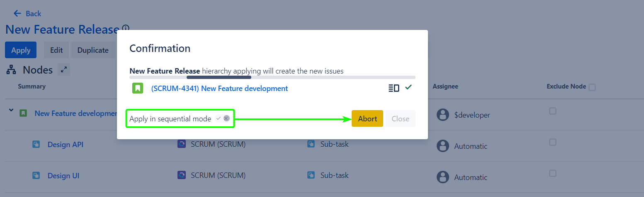Click the Summary column header
Image resolution: width=644 pixels, height=197 pixels.
pos(32,86)
